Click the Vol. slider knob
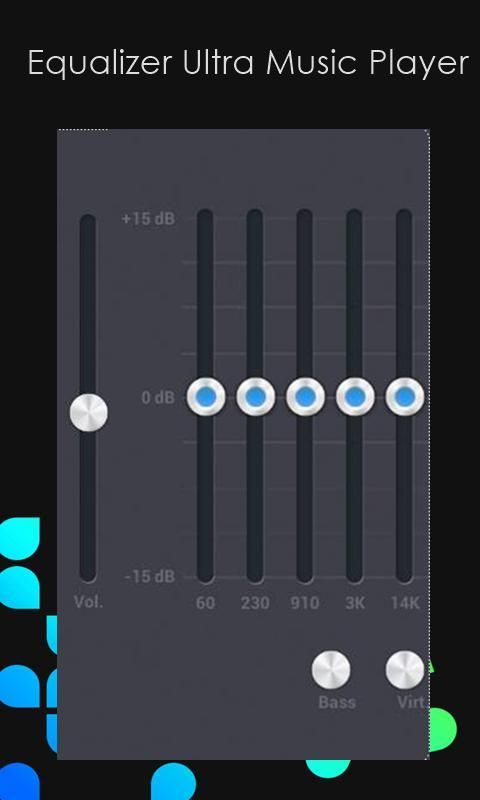 point(89,412)
